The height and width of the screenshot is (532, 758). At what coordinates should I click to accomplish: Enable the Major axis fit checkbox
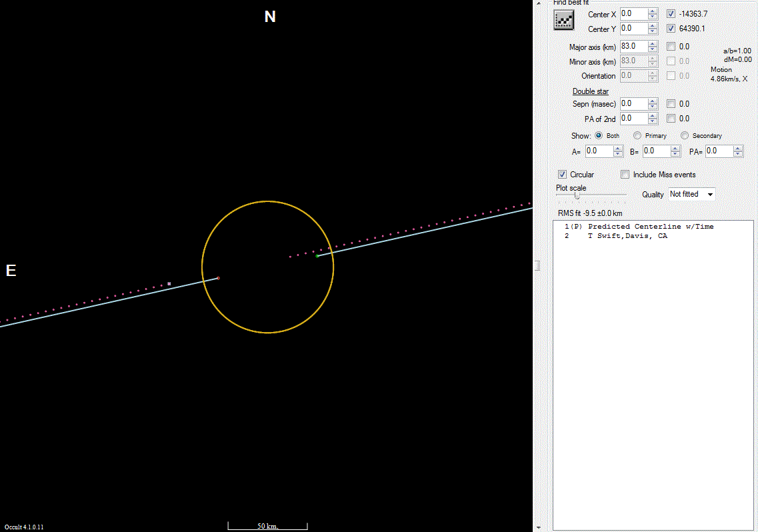point(671,47)
